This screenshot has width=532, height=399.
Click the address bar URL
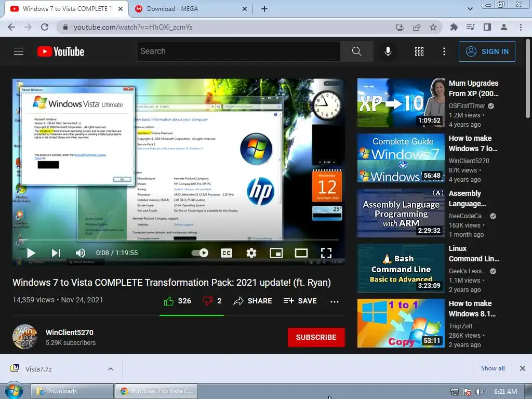coord(133,27)
